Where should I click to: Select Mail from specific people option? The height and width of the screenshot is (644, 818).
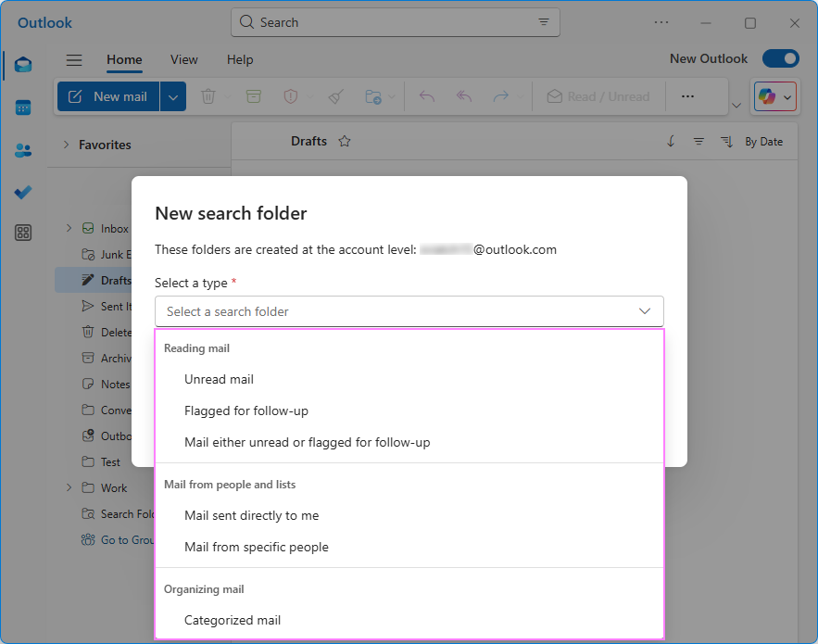pos(256,547)
